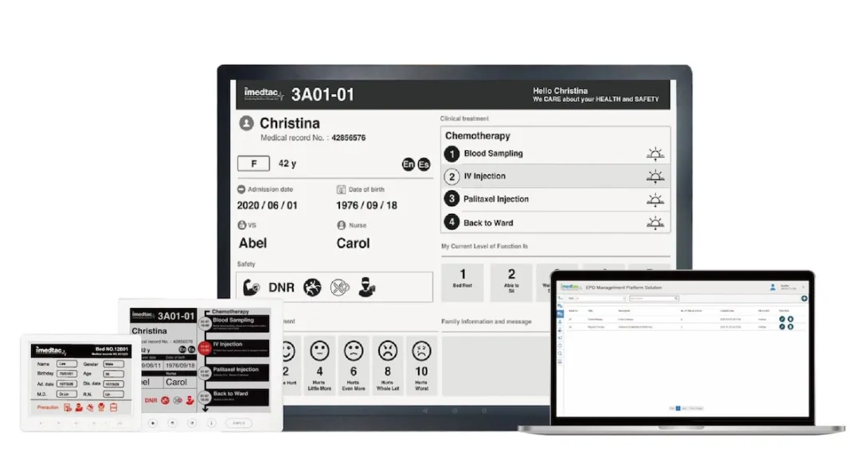This screenshot has height=475, width=868.
Task: Click the VS icon above Abel
Action: coord(242,225)
